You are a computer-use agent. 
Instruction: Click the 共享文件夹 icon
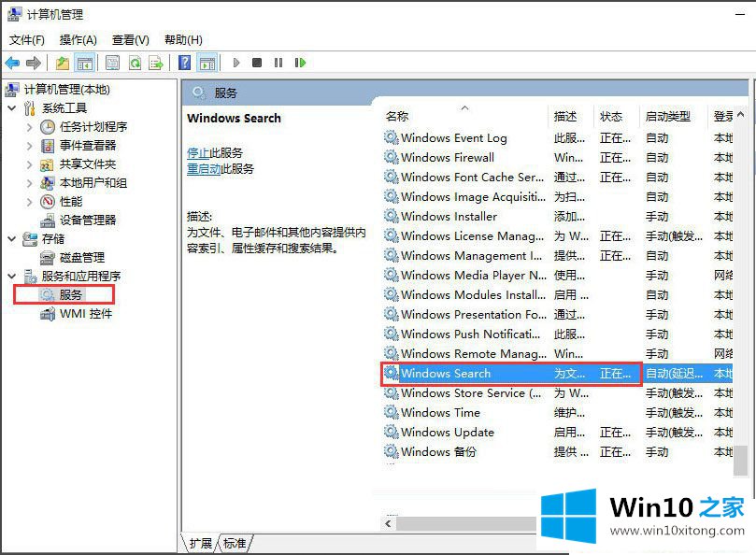(48, 164)
